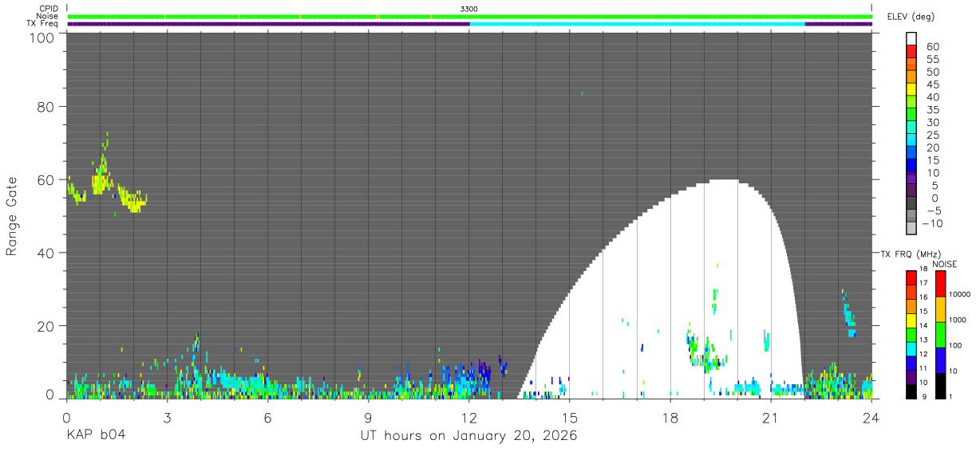This screenshot has height=452, width=980.
Task: Click the 100 range gate tick label
Action: 40,38
